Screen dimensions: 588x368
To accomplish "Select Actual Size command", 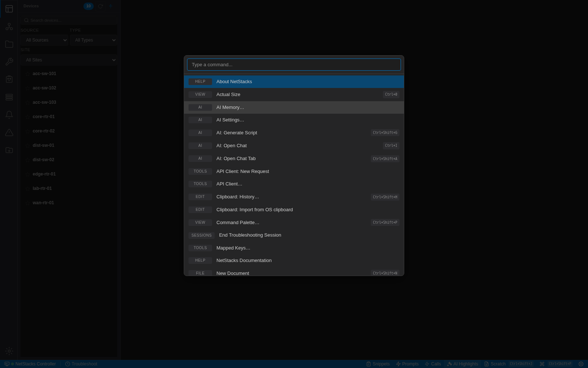I will [294, 95].
